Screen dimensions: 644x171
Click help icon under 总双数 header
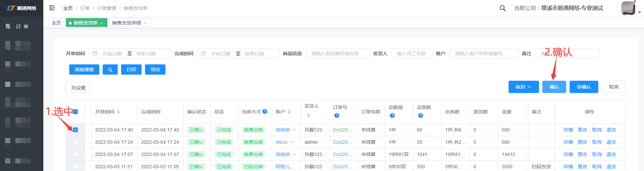(x=421, y=115)
